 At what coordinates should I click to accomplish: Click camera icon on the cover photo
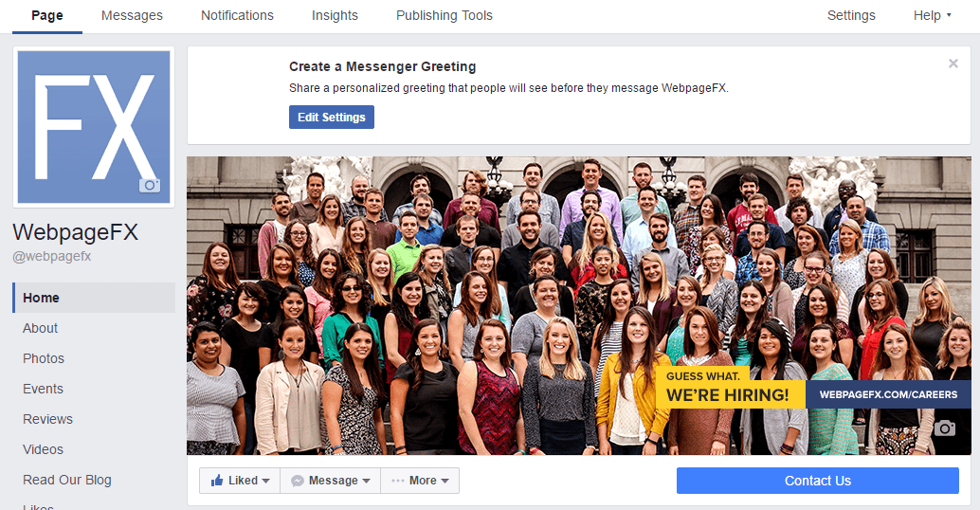point(944,428)
